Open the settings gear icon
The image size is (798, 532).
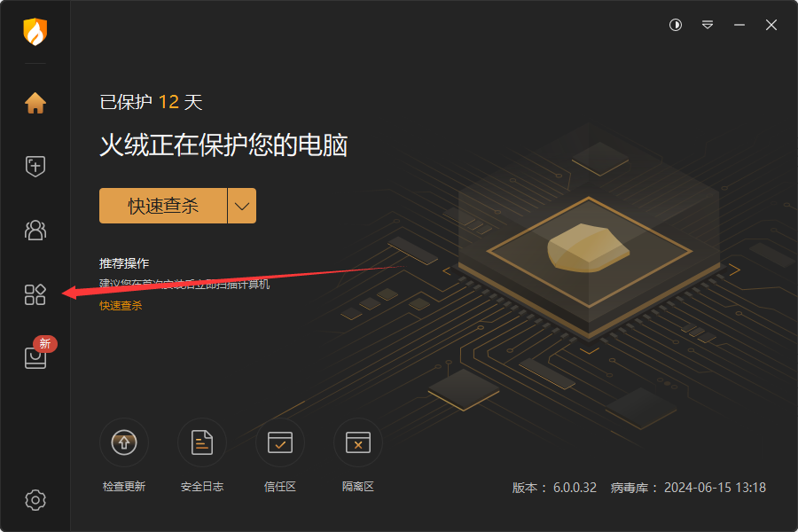[35, 500]
